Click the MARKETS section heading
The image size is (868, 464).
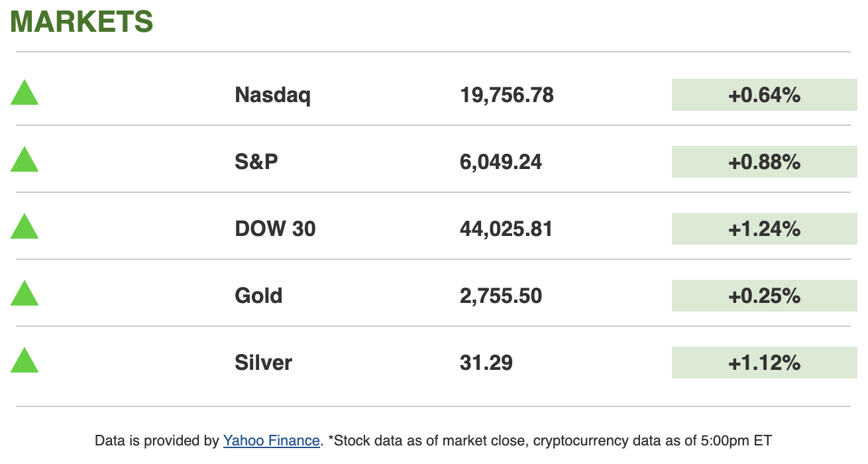81,22
